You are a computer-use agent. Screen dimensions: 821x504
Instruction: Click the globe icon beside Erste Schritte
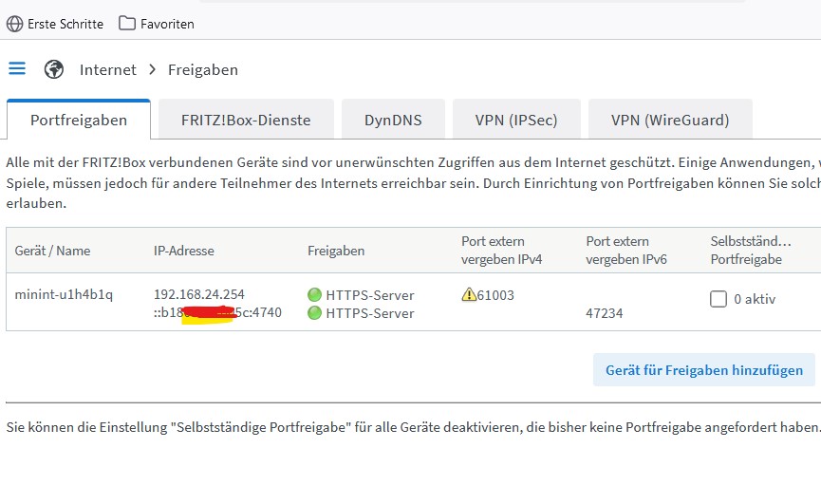coord(14,24)
